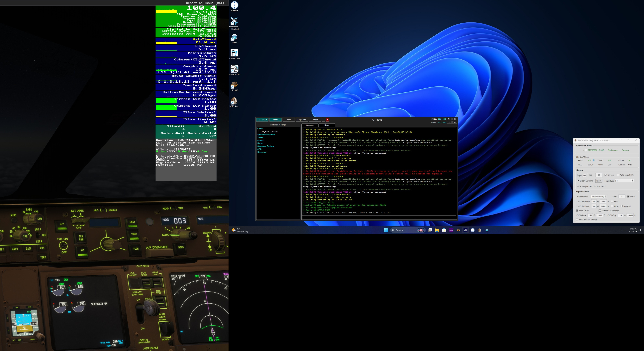
Task: Expand the Approach/Departure controller category
Action: click(x=266, y=135)
